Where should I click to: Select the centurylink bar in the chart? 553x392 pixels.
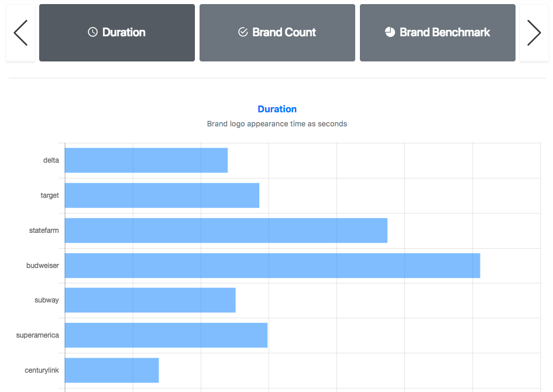coord(112,370)
